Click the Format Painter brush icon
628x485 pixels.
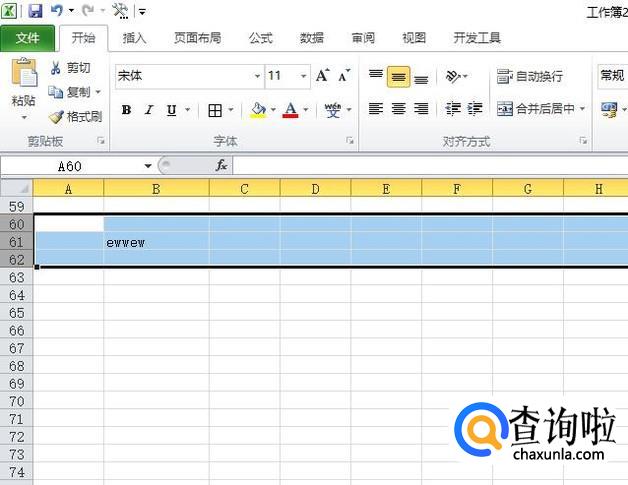[56, 117]
